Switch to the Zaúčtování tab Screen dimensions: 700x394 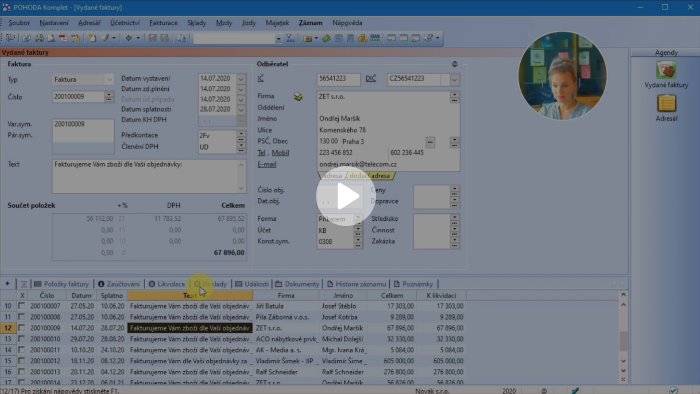click(119, 284)
